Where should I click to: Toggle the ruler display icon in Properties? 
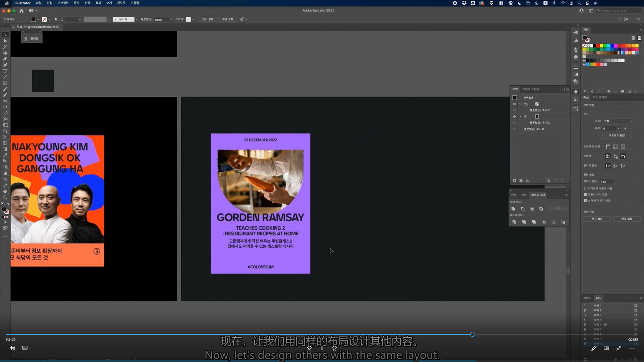(x=608, y=146)
